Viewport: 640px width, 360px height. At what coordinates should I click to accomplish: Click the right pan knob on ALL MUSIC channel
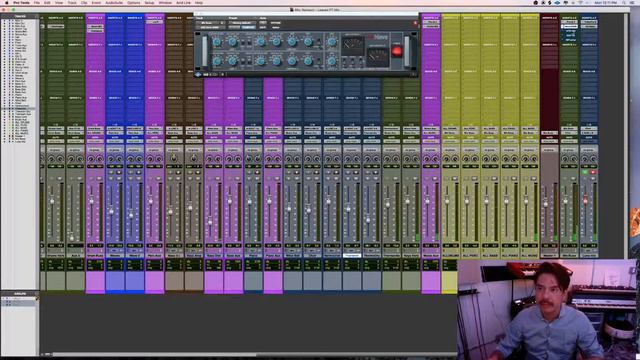[x=535, y=158]
